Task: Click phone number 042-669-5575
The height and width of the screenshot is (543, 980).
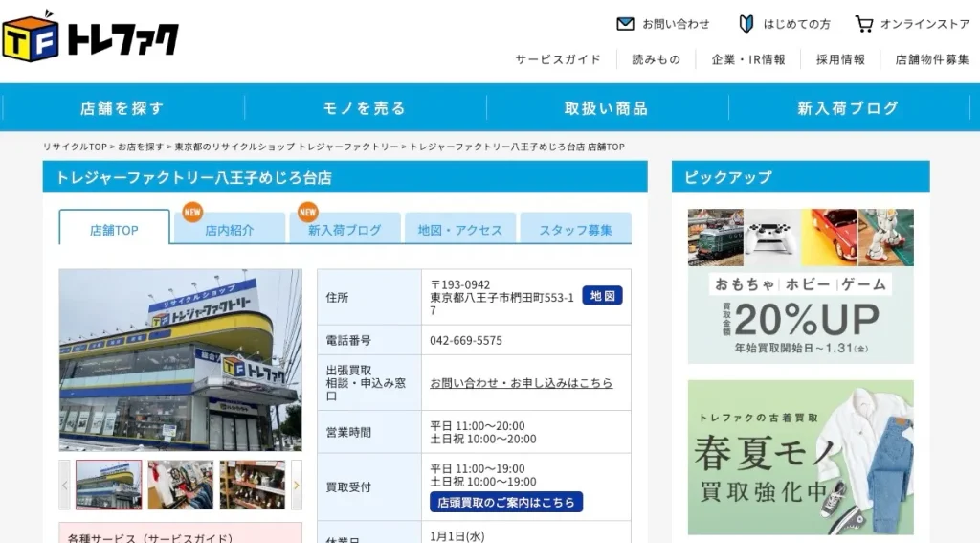Action: [466, 340]
